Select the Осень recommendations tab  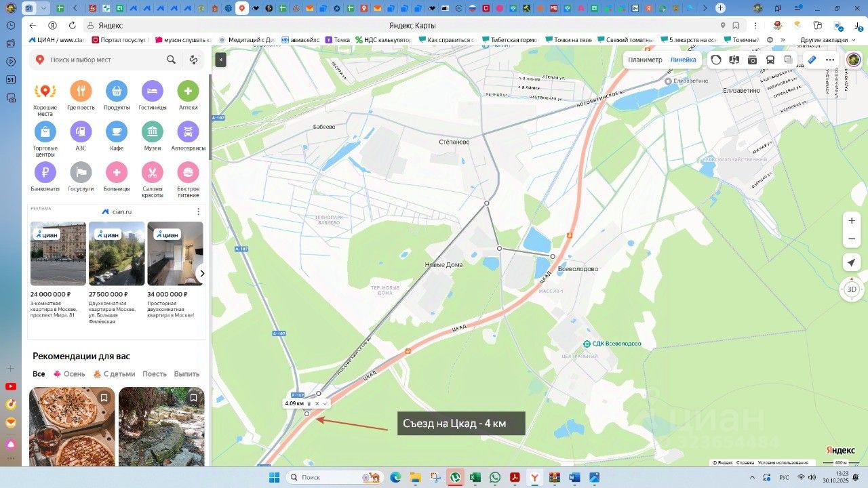coord(69,374)
